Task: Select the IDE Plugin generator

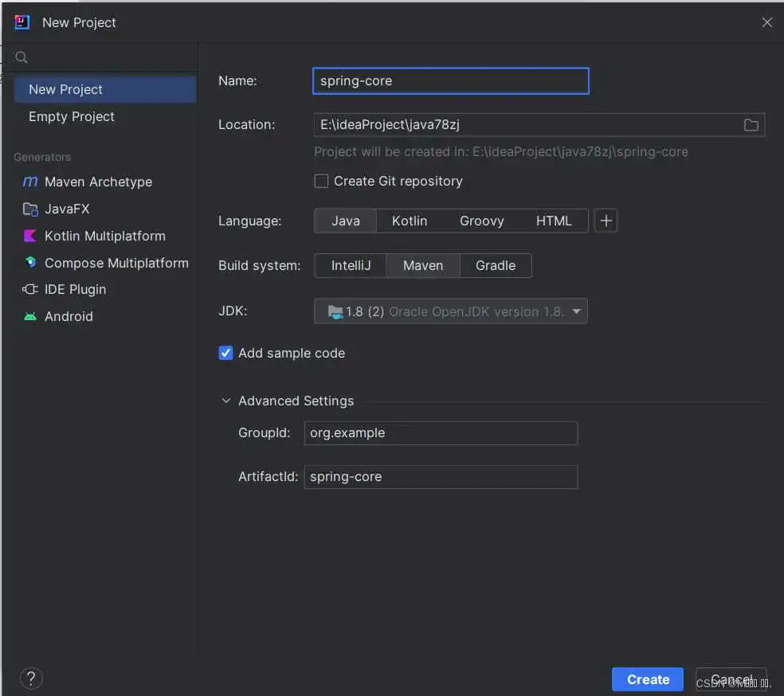Action: (x=65, y=289)
